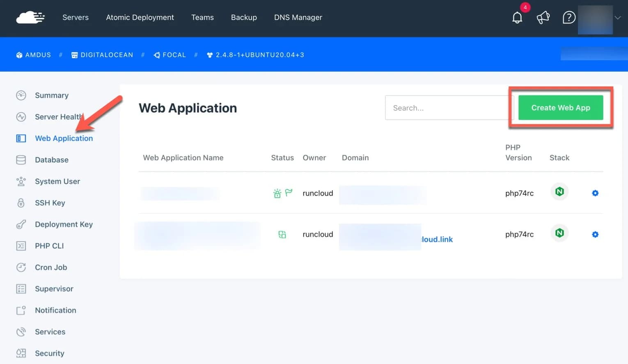Open the gear settings icon on the second app row
Viewport: 628px width, 364px height.
coord(595,234)
